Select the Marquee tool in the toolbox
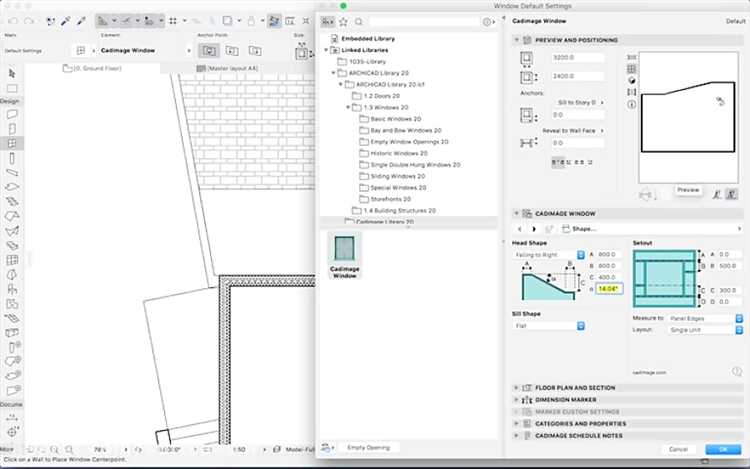This screenshot has width=750, height=469. coord(12,88)
